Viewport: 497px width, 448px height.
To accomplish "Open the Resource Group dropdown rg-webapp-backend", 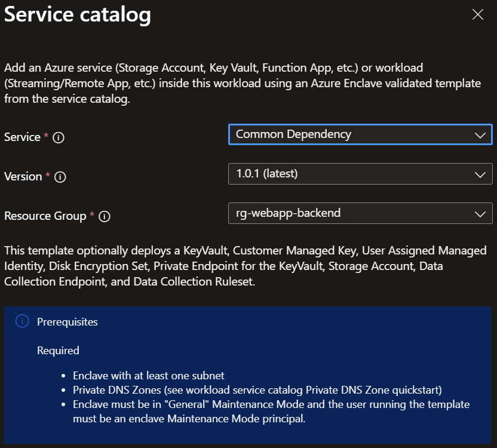I will [360, 213].
